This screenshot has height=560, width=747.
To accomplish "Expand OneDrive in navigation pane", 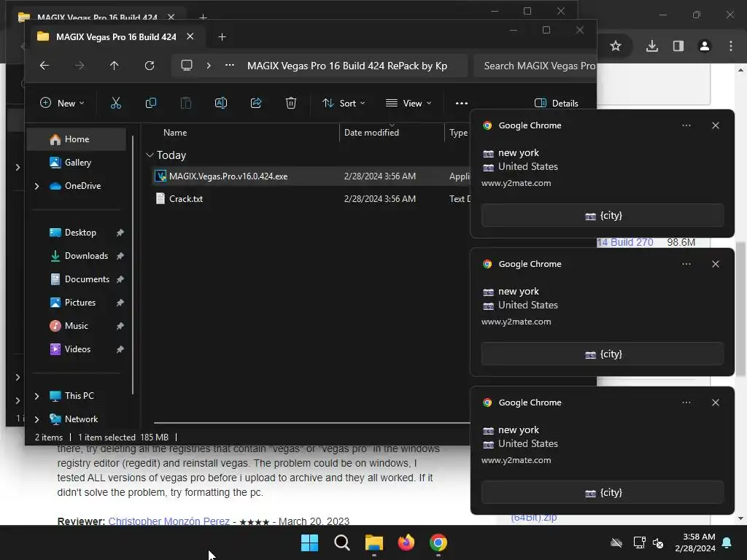I will coord(36,186).
